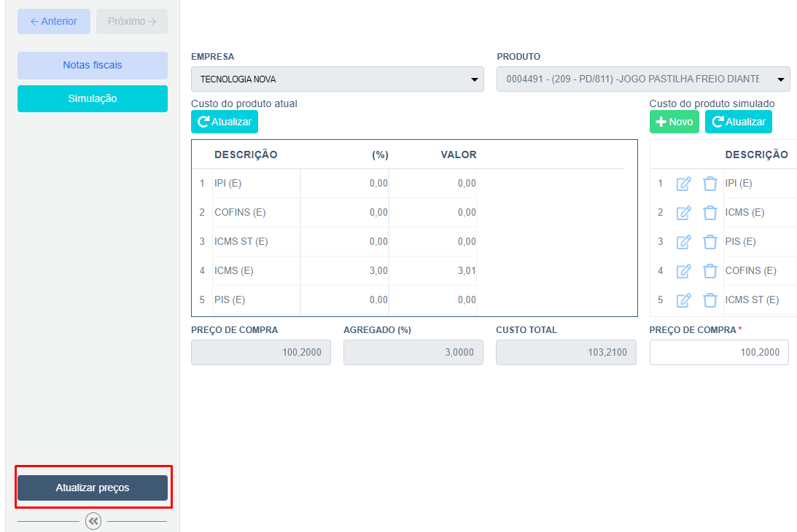
Task: Select the Simulação tab
Action: (x=93, y=99)
